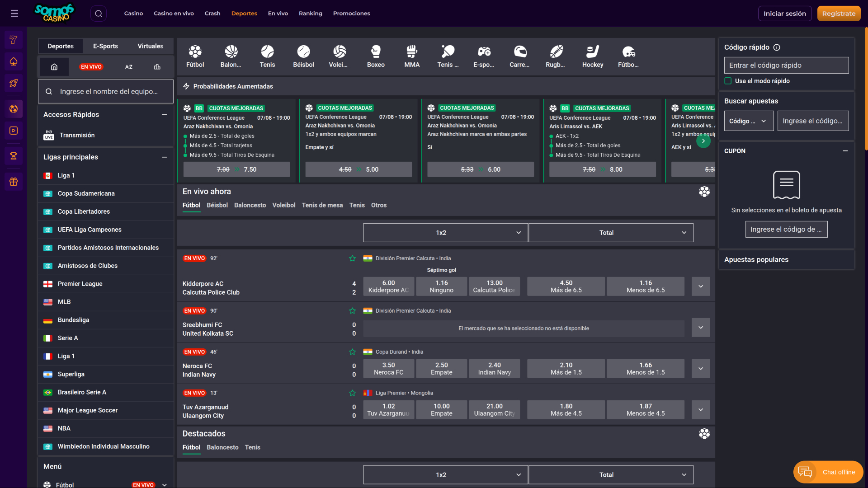868x488 pixels.
Task: Open the 1x2 market dropdown
Action: 445,233
